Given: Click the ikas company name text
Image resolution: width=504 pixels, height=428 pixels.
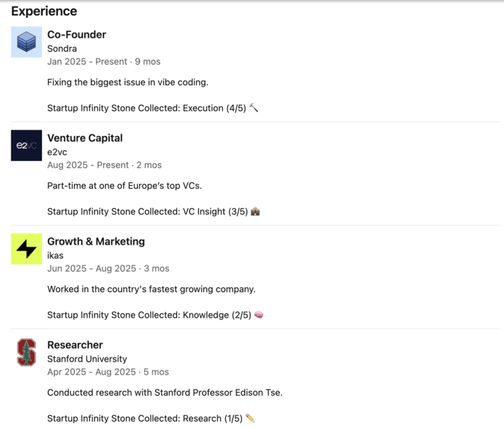Looking at the screenshot, I should 55,256.
